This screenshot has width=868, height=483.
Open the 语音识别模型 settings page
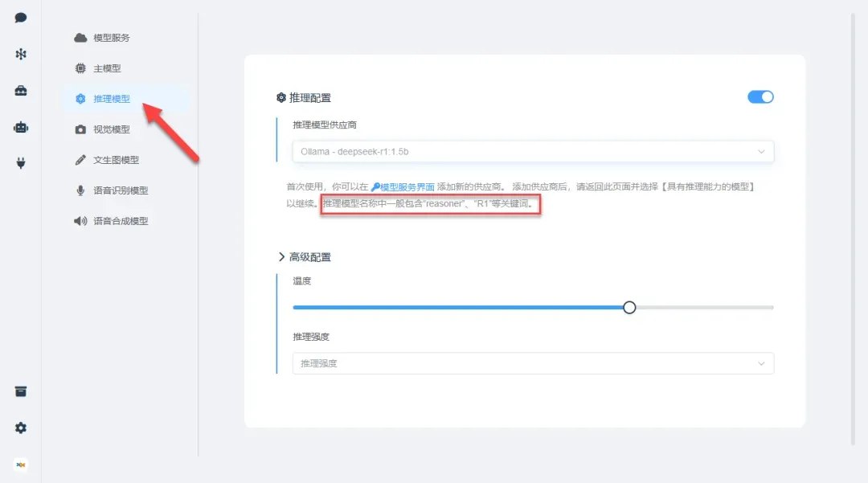point(127,190)
